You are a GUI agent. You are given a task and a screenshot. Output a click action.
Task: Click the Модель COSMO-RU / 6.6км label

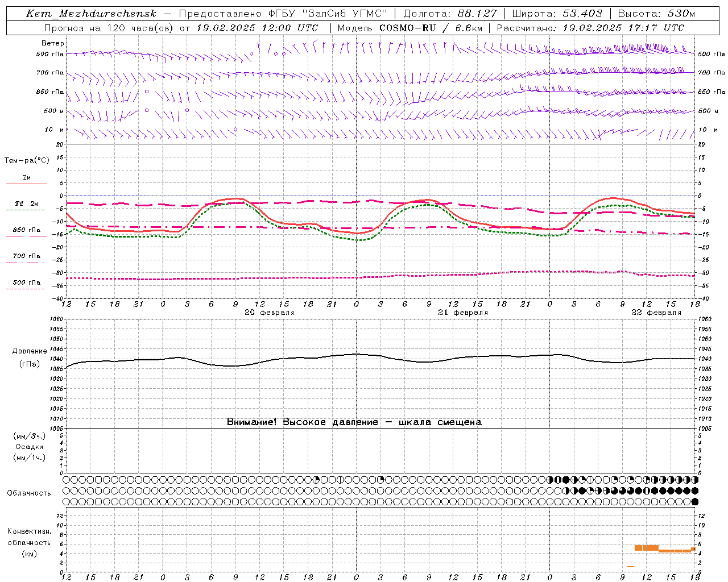click(x=410, y=28)
